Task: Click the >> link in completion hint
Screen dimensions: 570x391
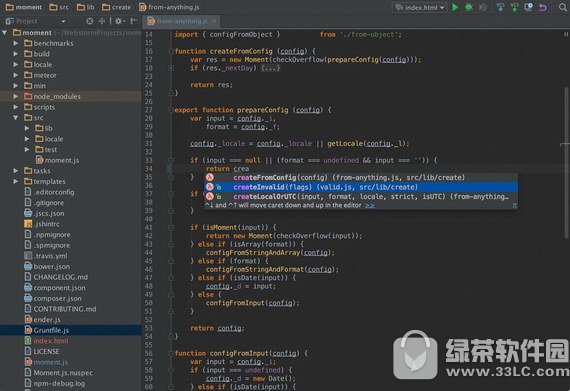Action: [370, 206]
